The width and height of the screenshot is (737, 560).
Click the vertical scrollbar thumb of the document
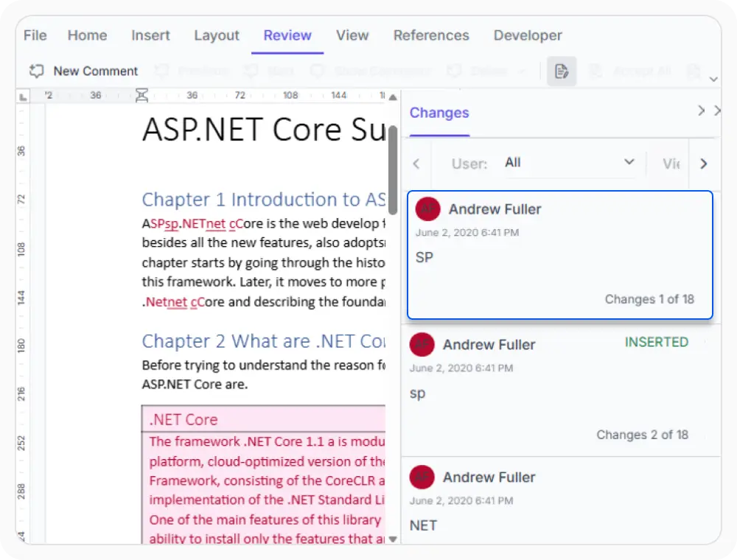393,170
